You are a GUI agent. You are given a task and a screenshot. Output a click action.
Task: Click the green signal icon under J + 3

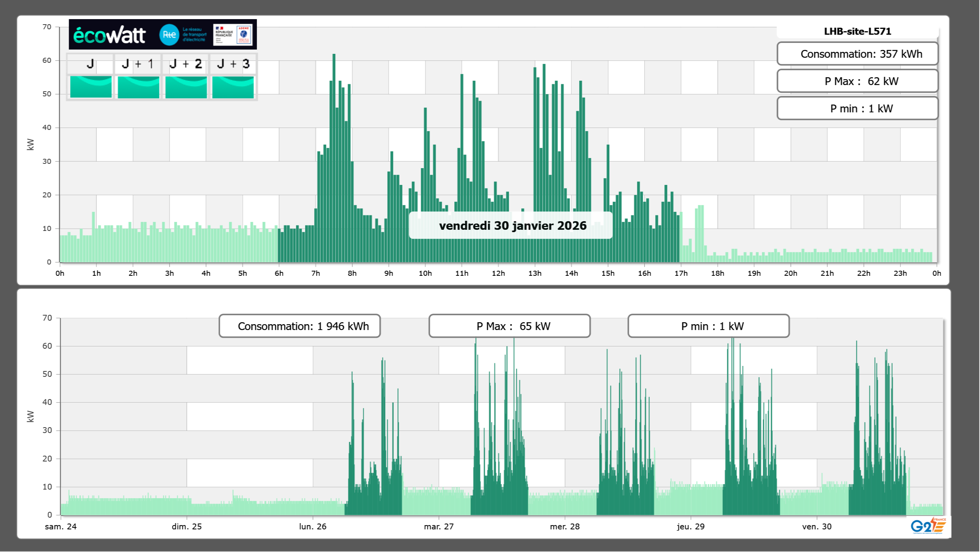pyautogui.click(x=233, y=87)
